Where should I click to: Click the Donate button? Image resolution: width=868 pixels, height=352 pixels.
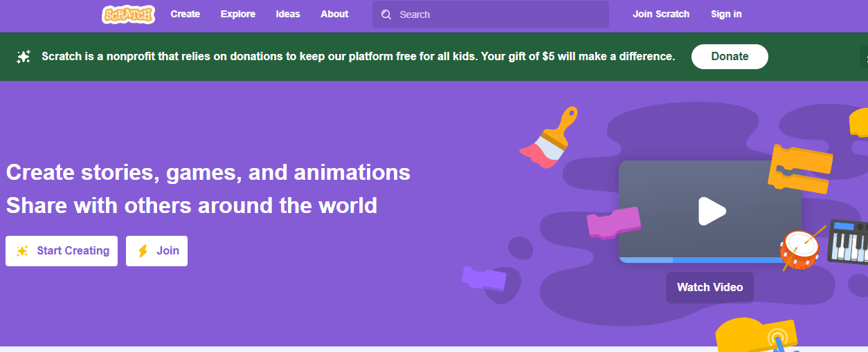pos(730,57)
